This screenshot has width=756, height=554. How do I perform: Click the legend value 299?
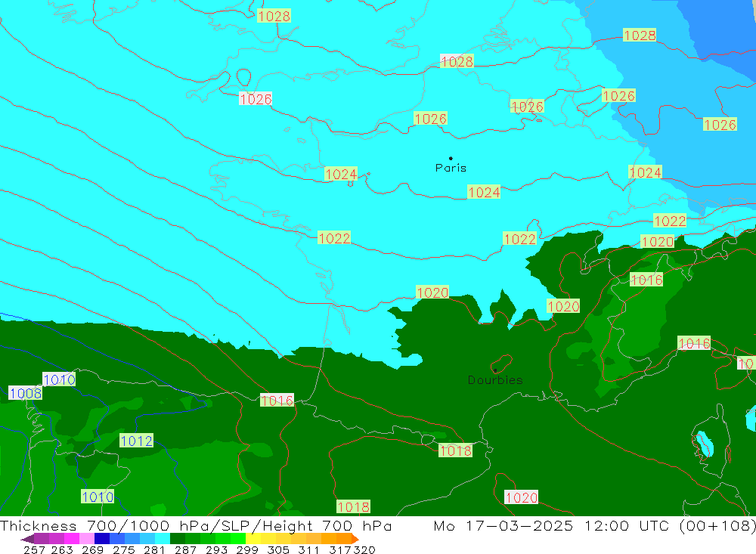pyautogui.click(x=247, y=549)
